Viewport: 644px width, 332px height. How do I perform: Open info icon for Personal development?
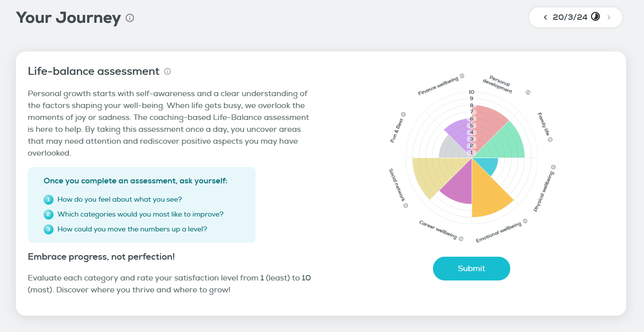coord(528,92)
